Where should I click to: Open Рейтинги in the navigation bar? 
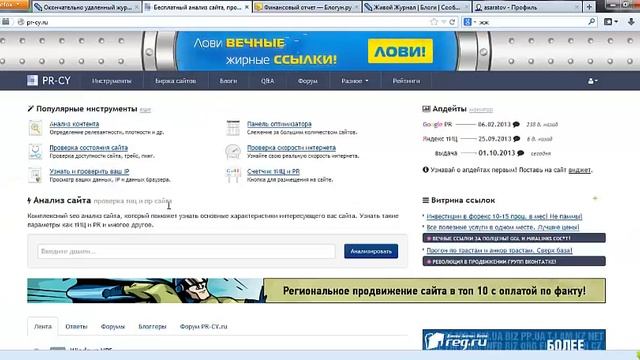pyautogui.click(x=406, y=81)
